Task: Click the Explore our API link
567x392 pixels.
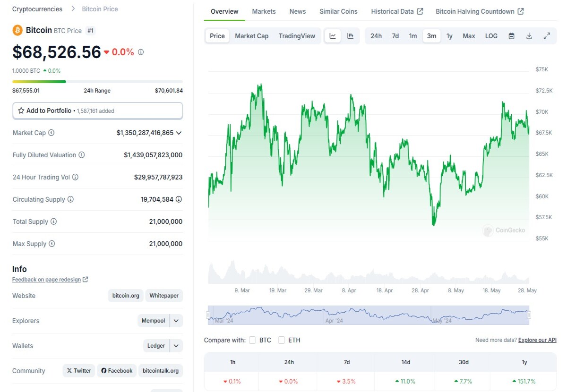Action: 537,340
